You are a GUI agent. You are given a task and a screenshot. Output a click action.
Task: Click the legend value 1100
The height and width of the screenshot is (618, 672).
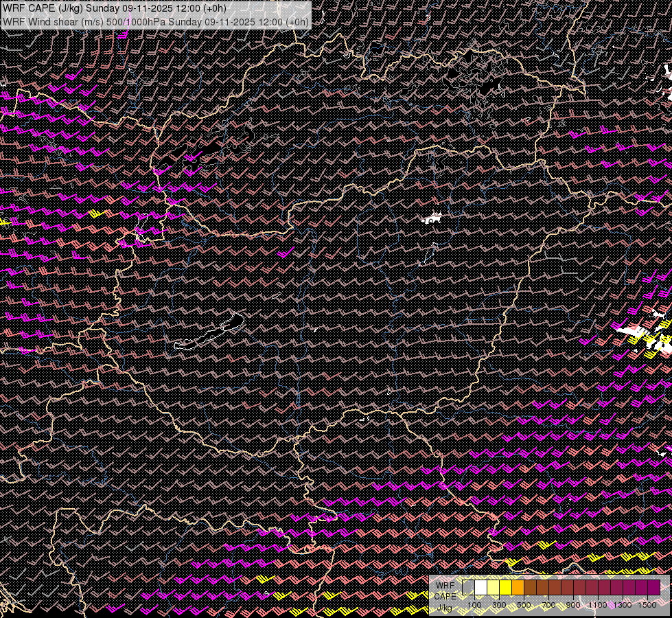tap(598, 605)
